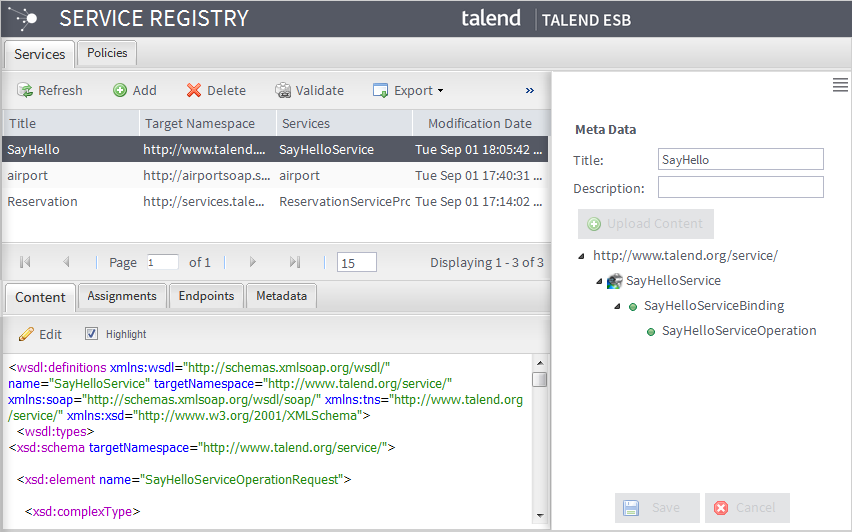The height and width of the screenshot is (532, 852).
Task: Select SayHelloServiceOperation in the tree
Action: (738, 331)
